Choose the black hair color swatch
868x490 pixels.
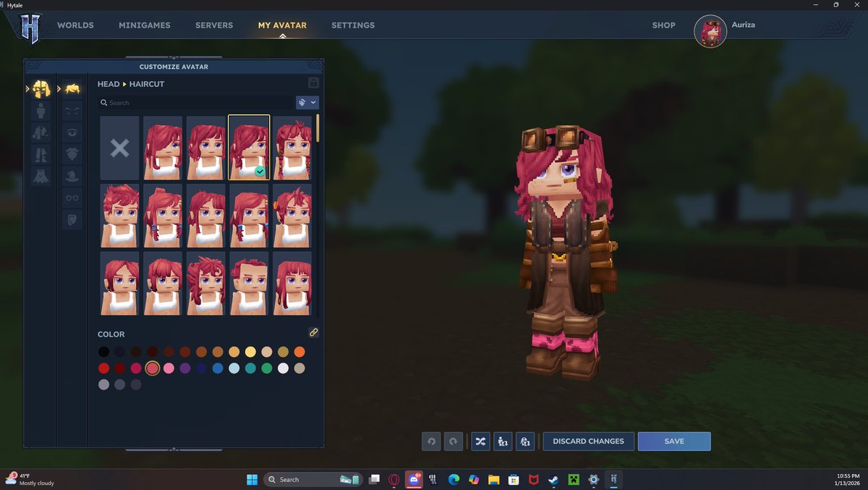click(x=104, y=352)
